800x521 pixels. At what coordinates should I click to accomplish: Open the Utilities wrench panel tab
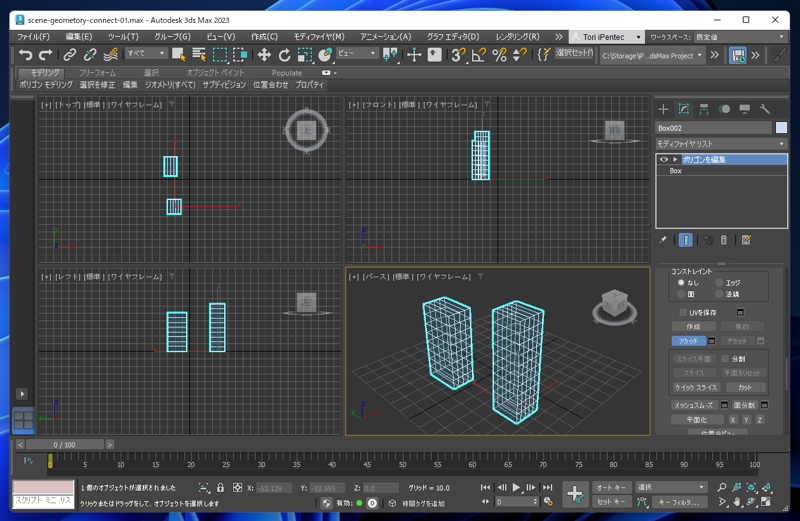pyautogui.click(x=765, y=109)
